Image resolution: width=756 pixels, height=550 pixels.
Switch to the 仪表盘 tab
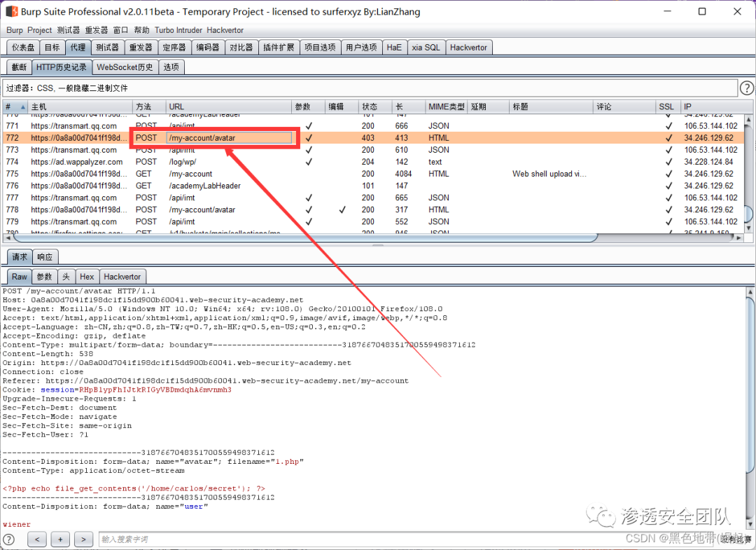[x=23, y=47]
